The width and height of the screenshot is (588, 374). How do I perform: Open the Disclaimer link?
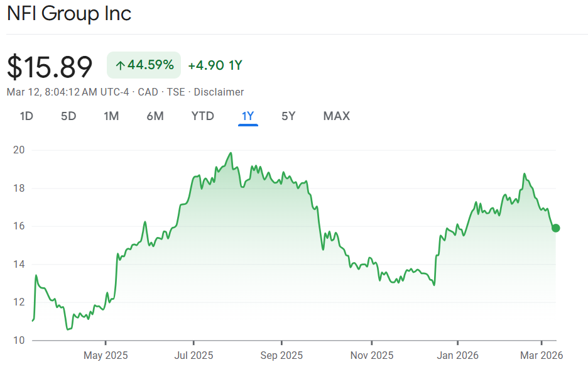tap(219, 92)
